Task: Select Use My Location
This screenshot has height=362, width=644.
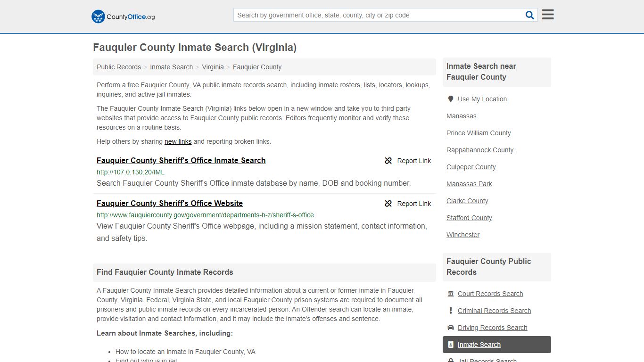Action: [482, 99]
